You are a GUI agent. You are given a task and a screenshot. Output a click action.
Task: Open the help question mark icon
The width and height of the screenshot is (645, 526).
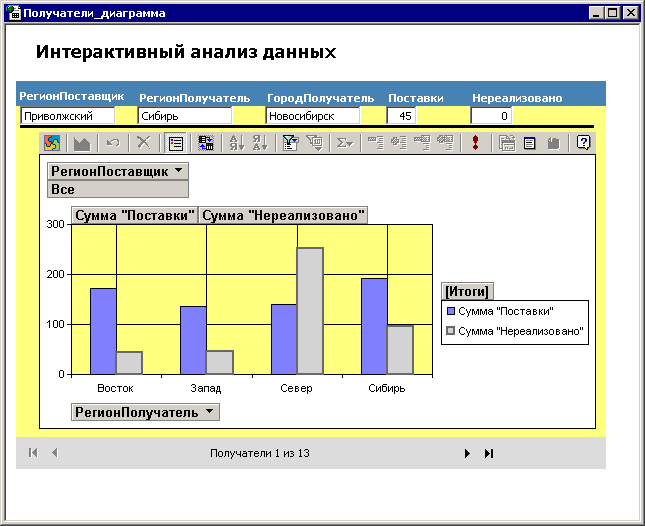(583, 143)
